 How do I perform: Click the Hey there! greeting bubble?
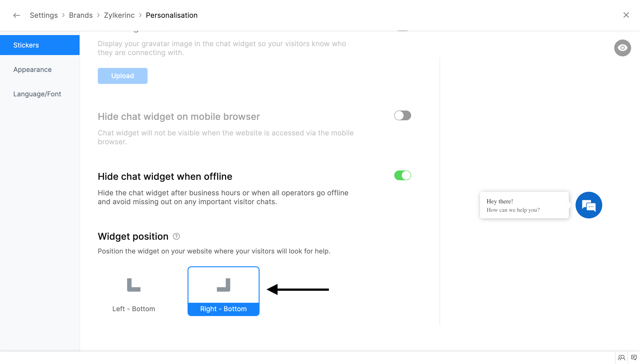click(524, 205)
